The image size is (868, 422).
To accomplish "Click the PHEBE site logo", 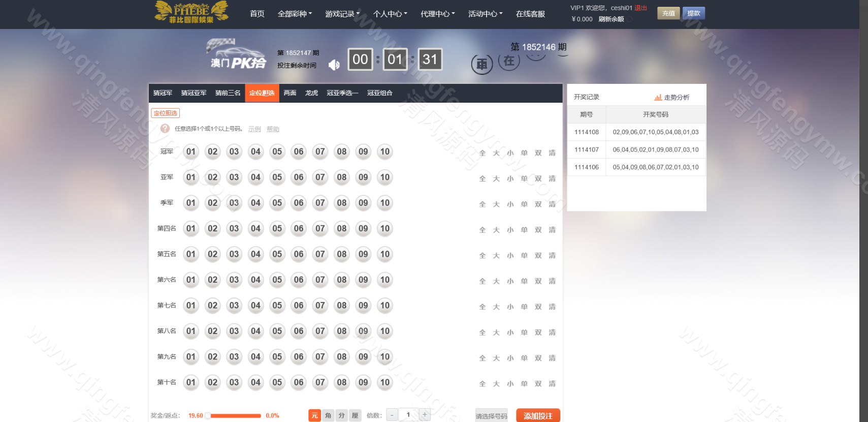I will [x=191, y=12].
